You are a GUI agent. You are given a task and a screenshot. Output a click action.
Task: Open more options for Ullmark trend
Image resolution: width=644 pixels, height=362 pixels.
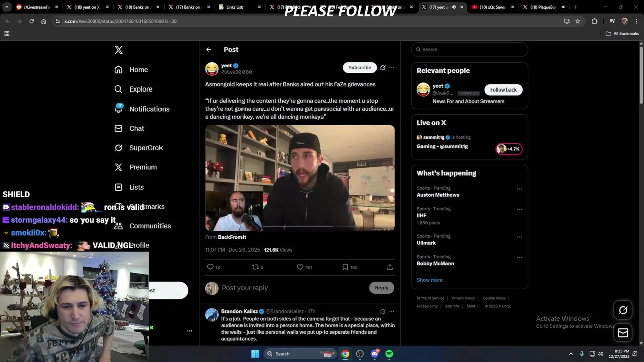point(519,237)
